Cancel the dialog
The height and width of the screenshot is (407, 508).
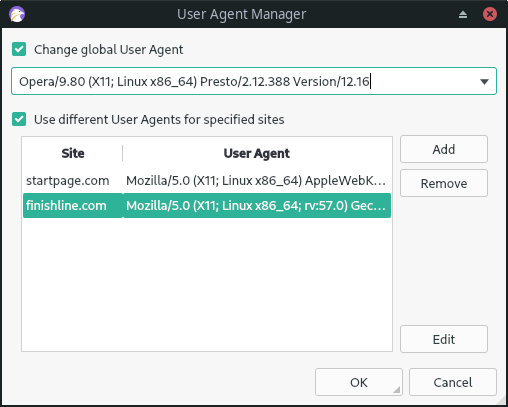[453, 382]
